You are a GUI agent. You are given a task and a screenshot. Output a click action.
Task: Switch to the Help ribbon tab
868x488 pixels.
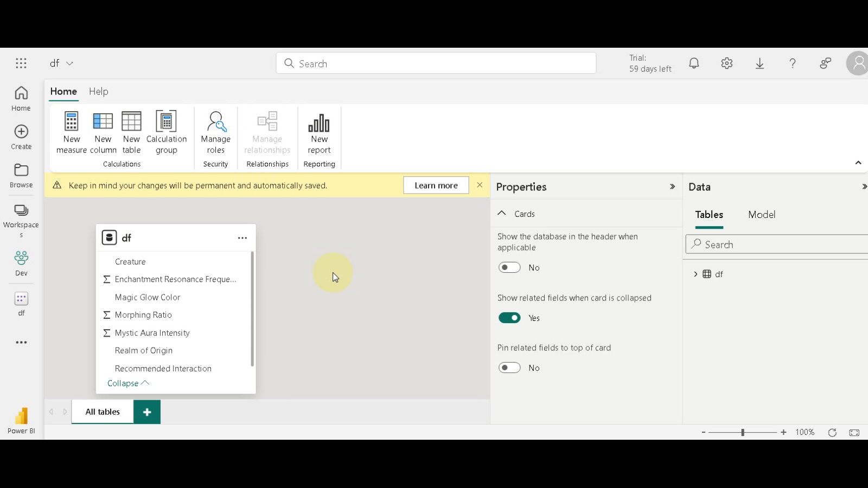[x=99, y=92]
